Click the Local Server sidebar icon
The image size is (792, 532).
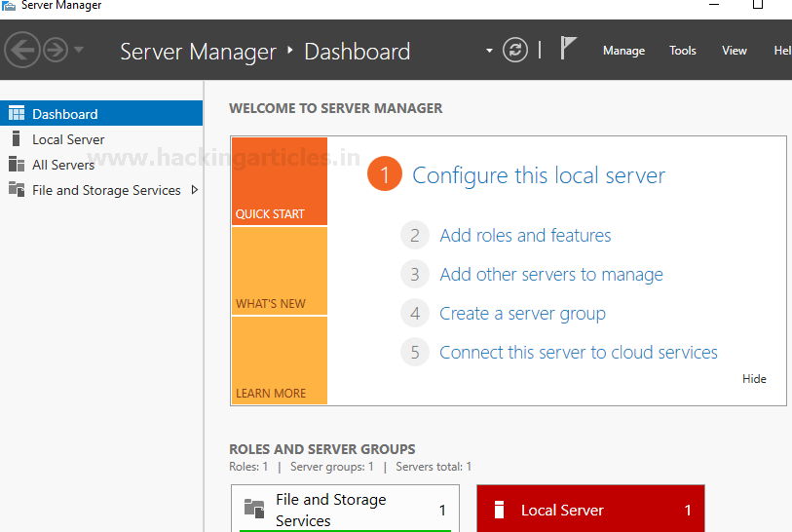click(x=17, y=139)
